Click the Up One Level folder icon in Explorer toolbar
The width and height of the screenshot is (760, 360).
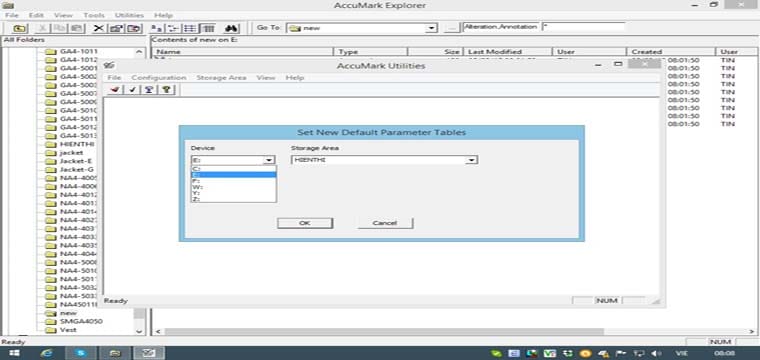[19, 28]
